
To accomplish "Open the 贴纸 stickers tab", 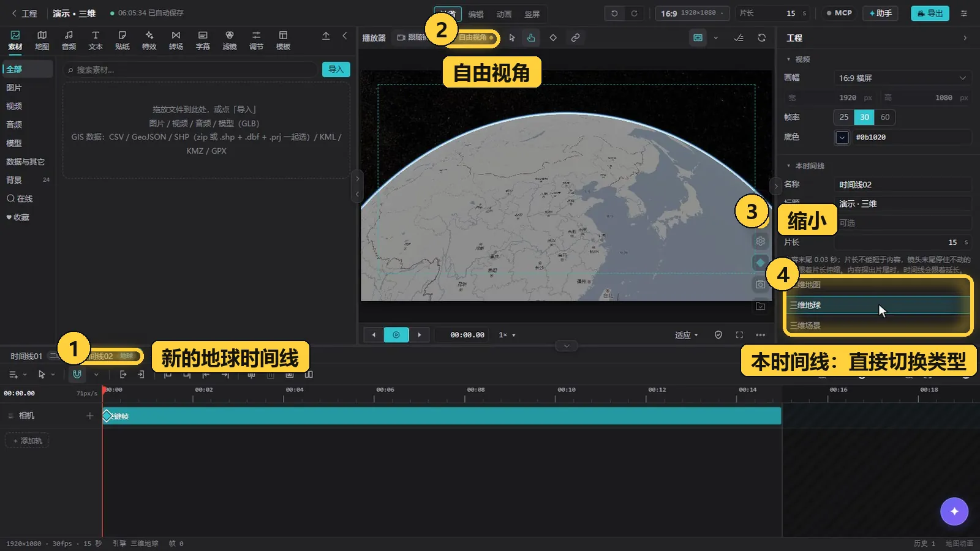I will coord(123,40).
